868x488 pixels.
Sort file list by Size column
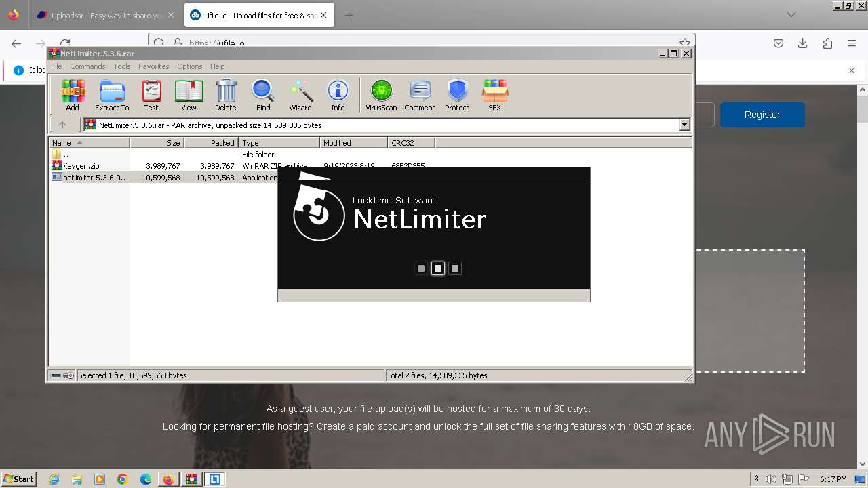[157, 142]
